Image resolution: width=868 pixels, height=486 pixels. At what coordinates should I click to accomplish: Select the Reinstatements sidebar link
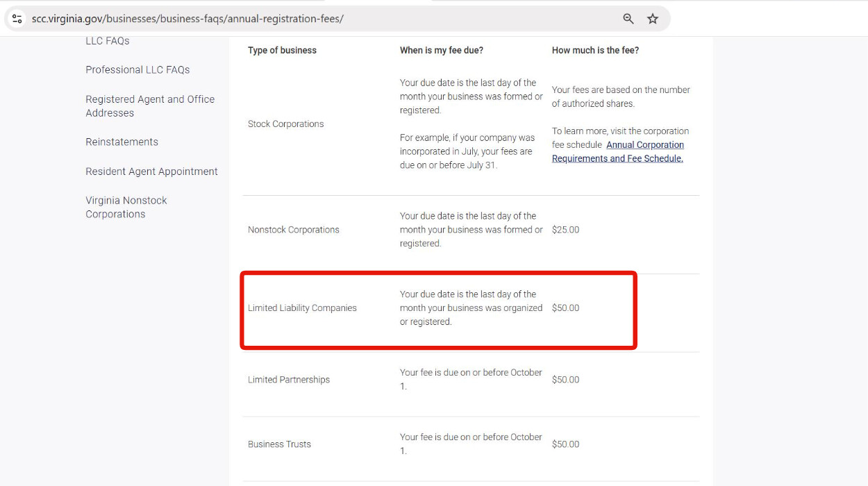pyautogui.click(x=122, y=142)
